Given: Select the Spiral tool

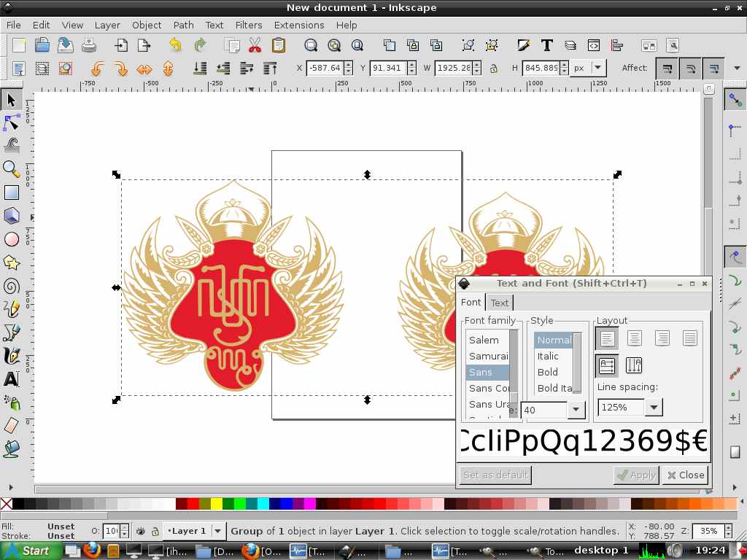Looking at the screenshot, I should point(11,286).
